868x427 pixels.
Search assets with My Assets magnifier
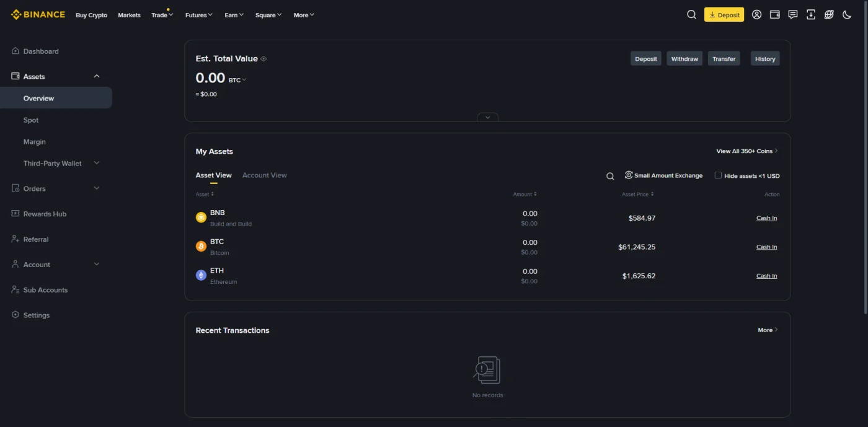(x=610, y=176)
